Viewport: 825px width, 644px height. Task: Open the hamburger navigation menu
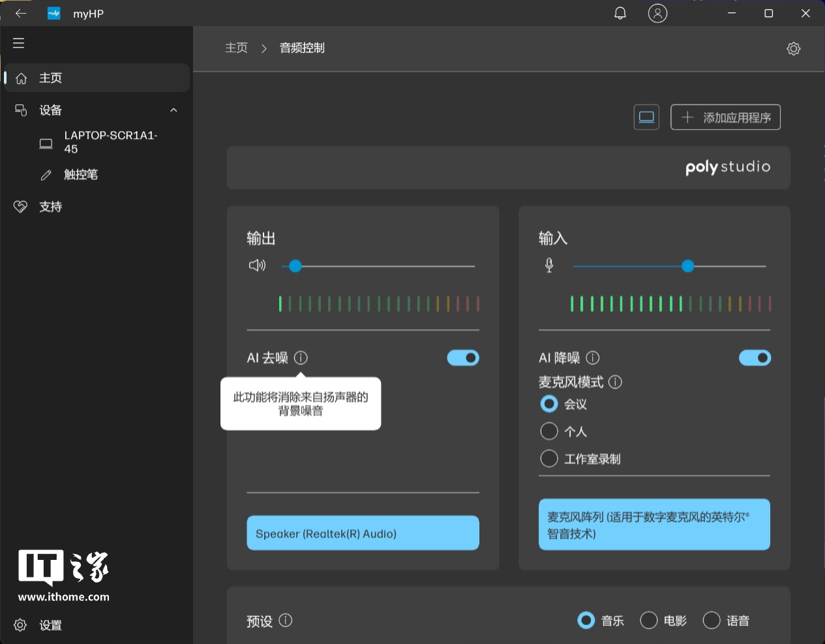click(18, 43)
